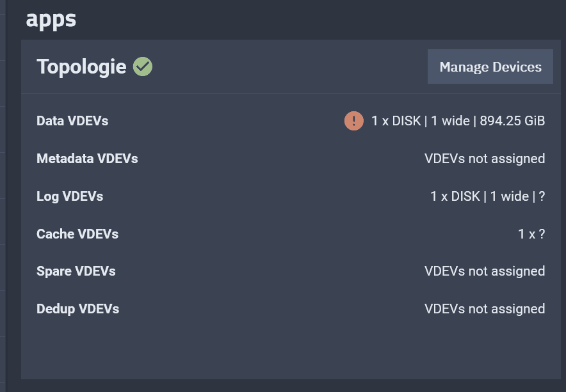Image resolution: width=566 pixels, height=392 pixels.
Task: Click the question mark in the Log VDEVs value
Action: click(542, 196)
